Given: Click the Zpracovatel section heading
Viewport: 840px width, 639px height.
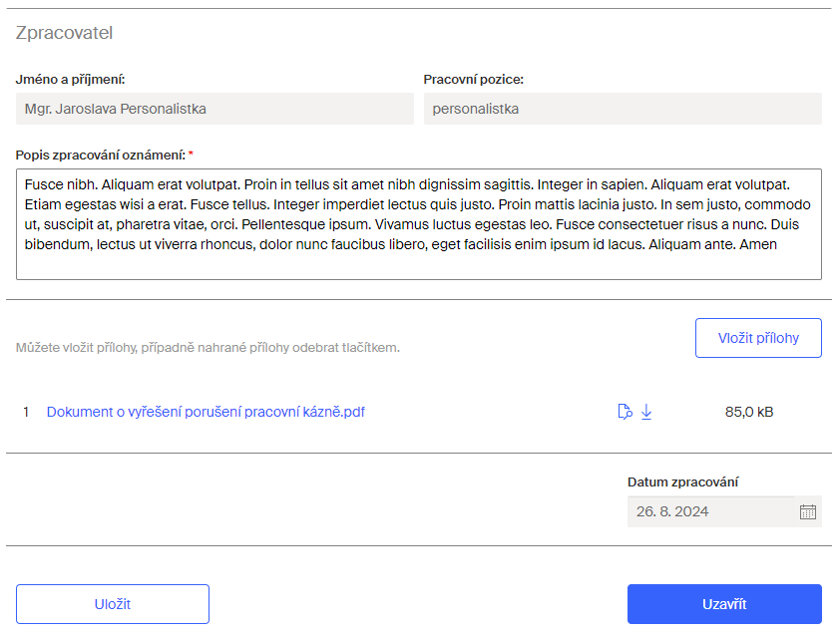Looking at the screenshot, I should tap(64, 33).
